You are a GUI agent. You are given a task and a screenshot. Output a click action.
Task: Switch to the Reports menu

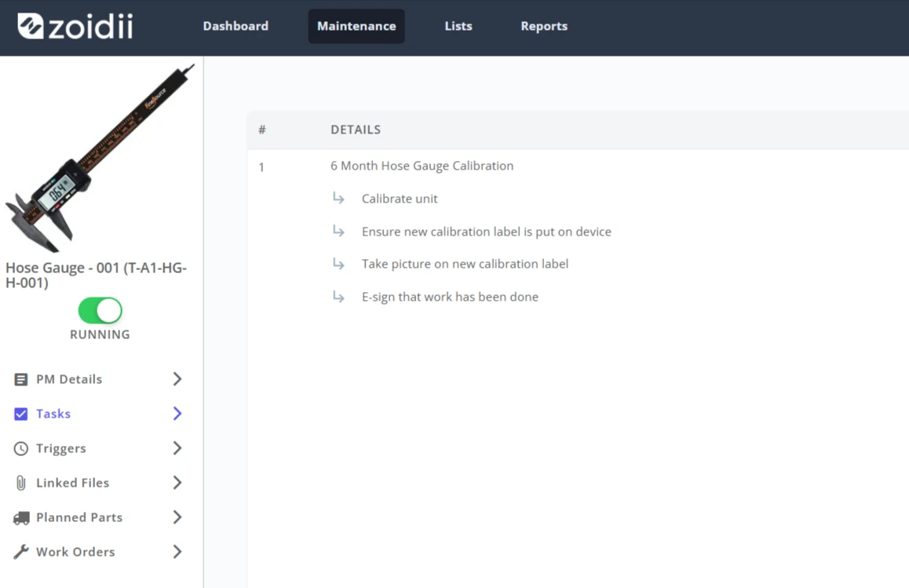click(x=544, y=26)
